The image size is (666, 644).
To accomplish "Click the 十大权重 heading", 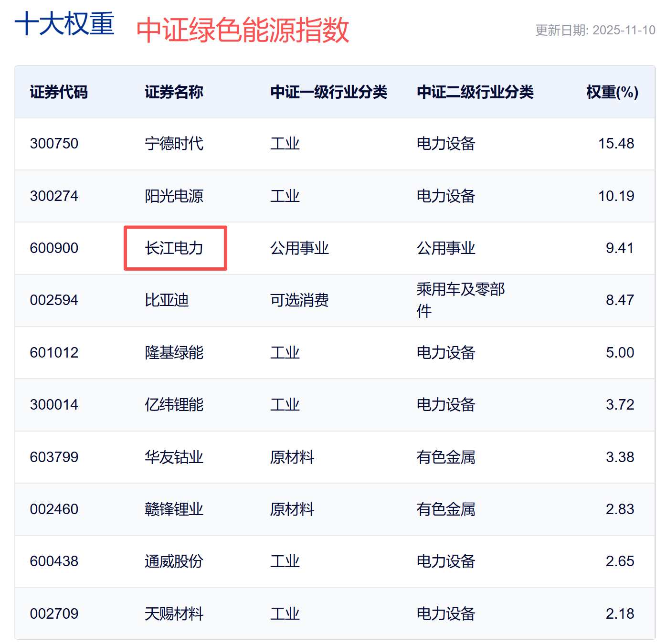I will (64, 24).
